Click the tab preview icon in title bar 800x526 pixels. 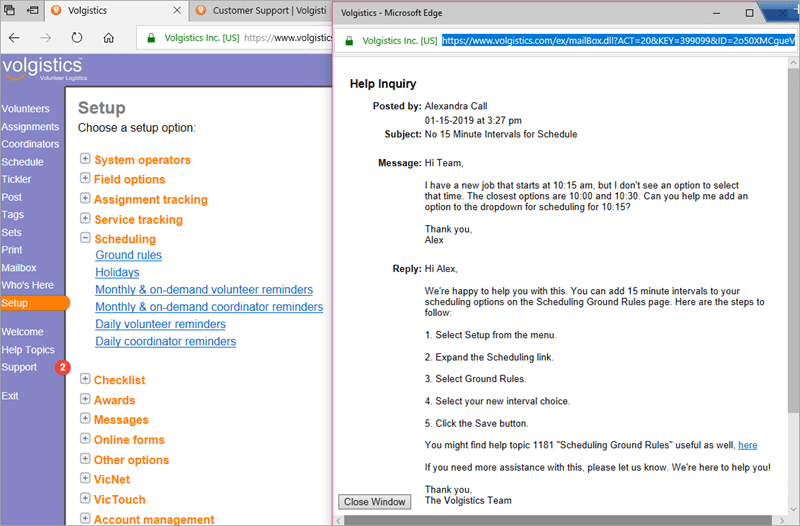point(12,11)
